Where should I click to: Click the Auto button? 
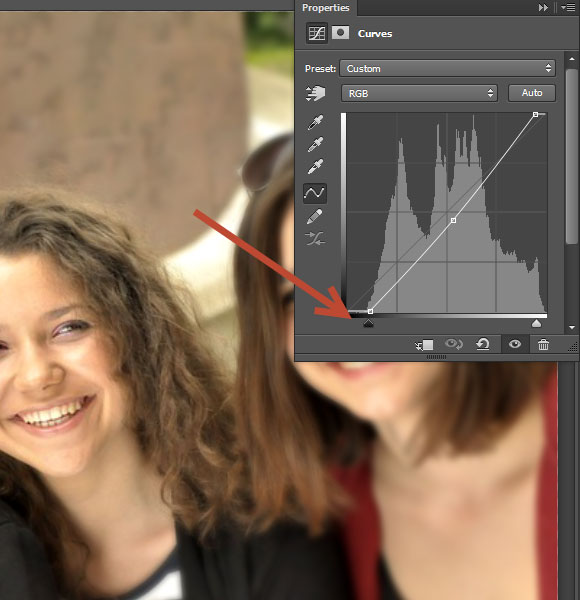coord(532,93)
